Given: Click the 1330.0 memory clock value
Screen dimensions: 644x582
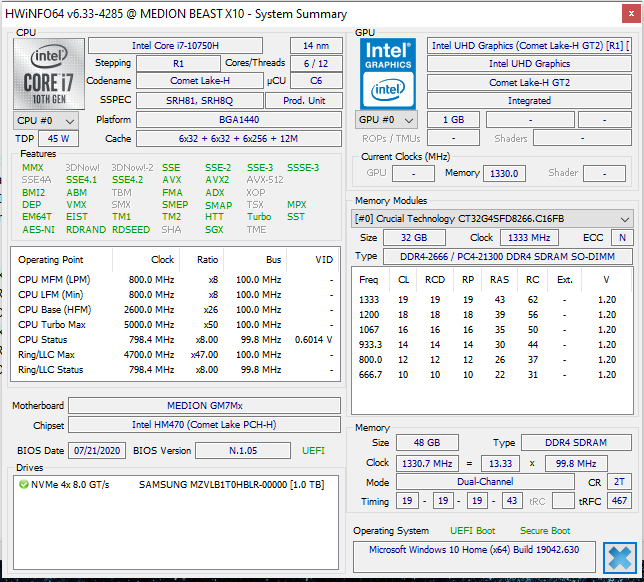Looking at the screenshot, I should point(504,173).
